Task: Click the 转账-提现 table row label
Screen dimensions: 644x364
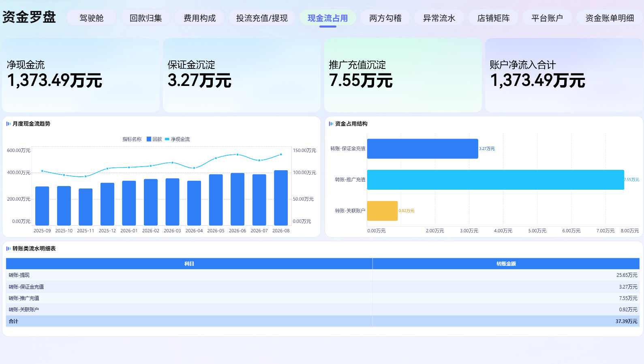Action: [19, 275]
